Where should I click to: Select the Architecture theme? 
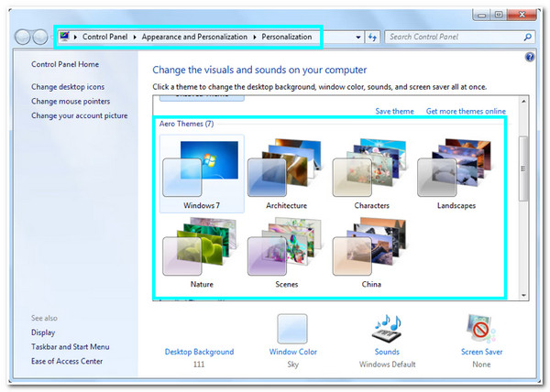click(x=286, y=174)
